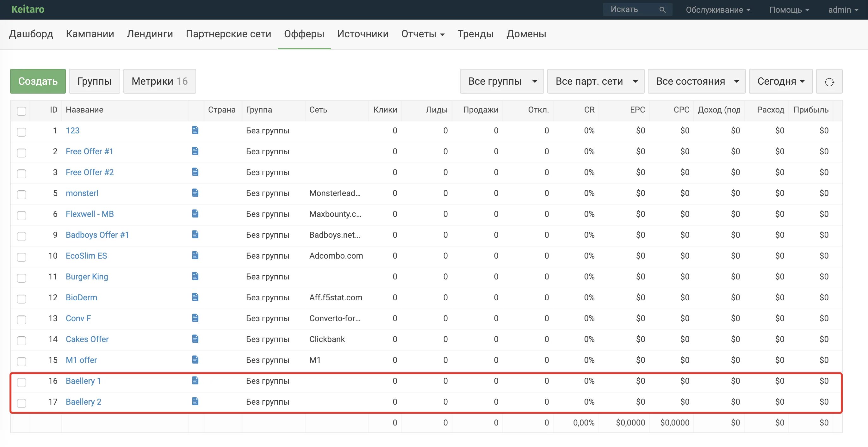Open notes icon for offer 123
The width and height of the screenshot is (868, 447).
pyautogui.click(x=195, y=130)
